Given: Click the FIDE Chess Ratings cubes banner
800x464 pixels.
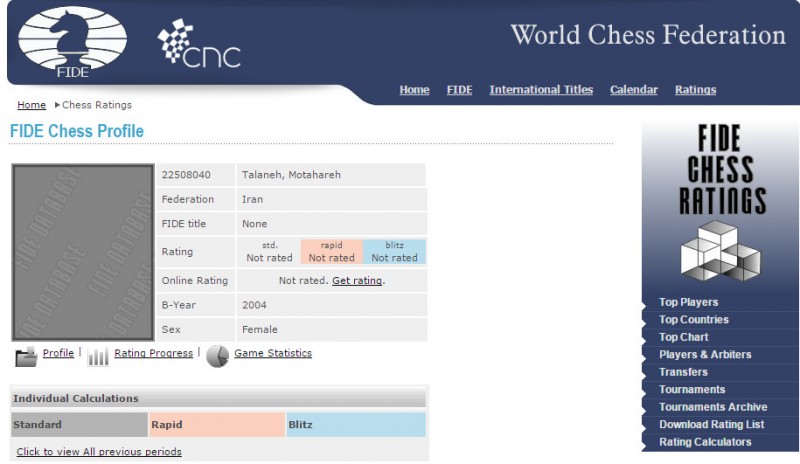Looking at the screenshot, I should 720,205.
